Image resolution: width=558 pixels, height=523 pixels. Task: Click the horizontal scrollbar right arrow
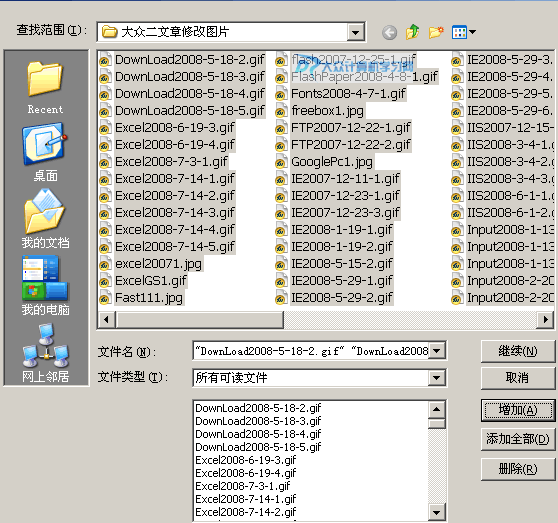coord(545,319)
